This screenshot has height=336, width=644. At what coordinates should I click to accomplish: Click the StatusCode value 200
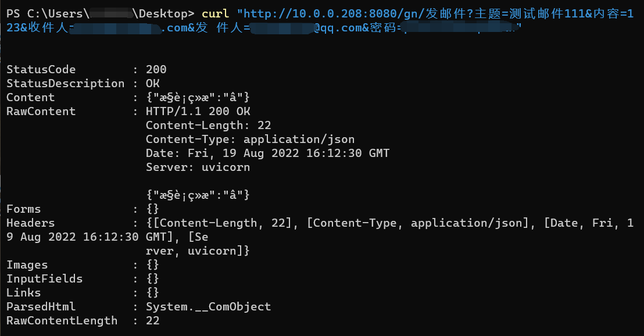pos(156,69)
